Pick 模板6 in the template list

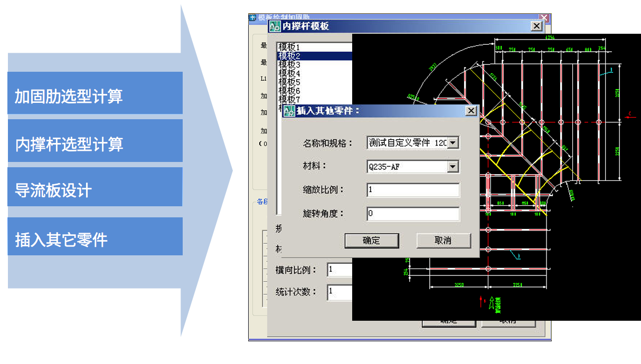tap(289, 91)
